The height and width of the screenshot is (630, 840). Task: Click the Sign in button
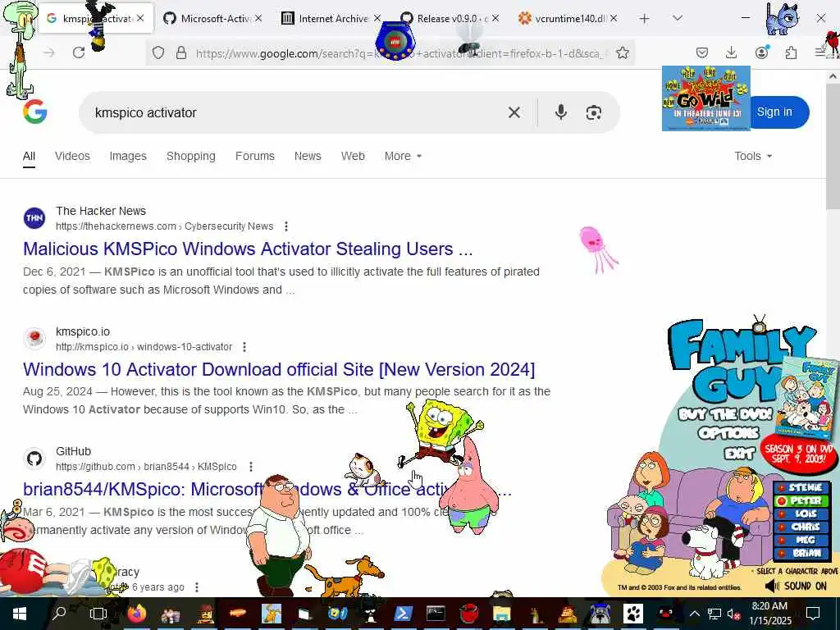(x=774, y=112)
